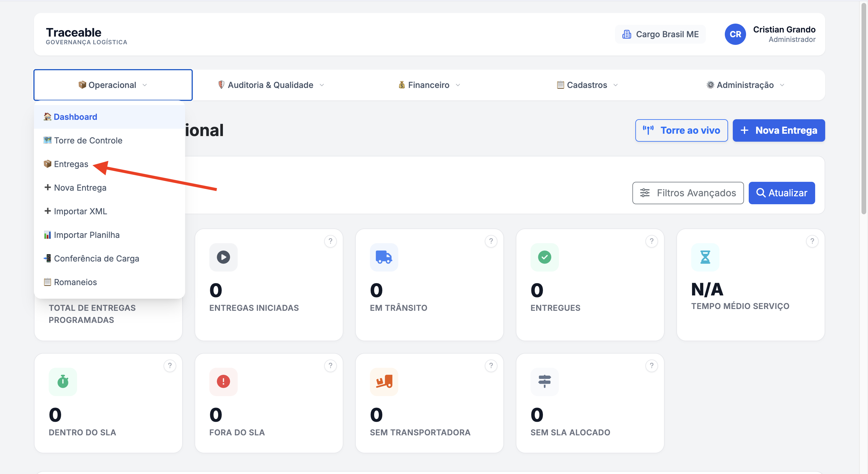Expand the Financeiro menu

click(429, 85)
